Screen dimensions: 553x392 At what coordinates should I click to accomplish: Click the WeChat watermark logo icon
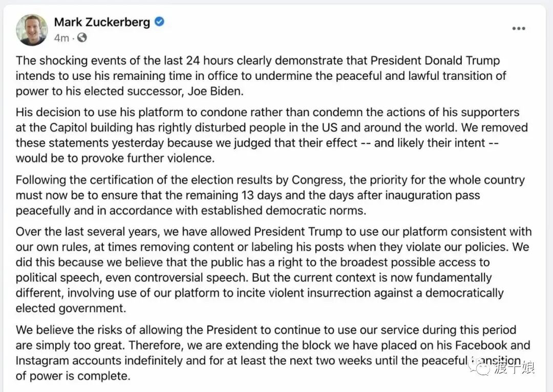click(479, 367)
